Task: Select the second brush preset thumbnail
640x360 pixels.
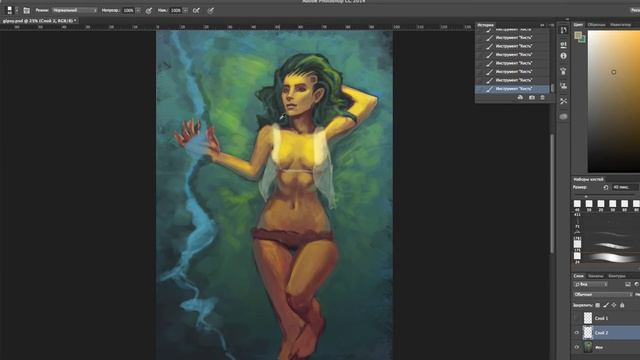Action: click(589, 203)
